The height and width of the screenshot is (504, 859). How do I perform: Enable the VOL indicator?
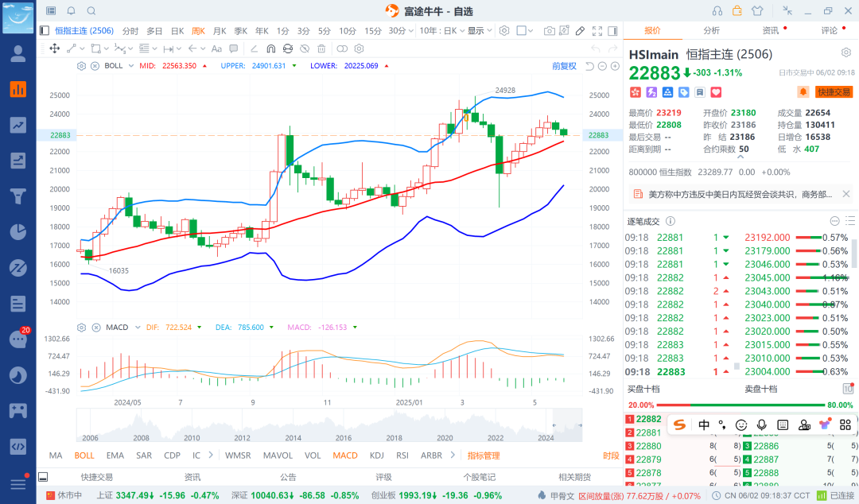point(313,456)
